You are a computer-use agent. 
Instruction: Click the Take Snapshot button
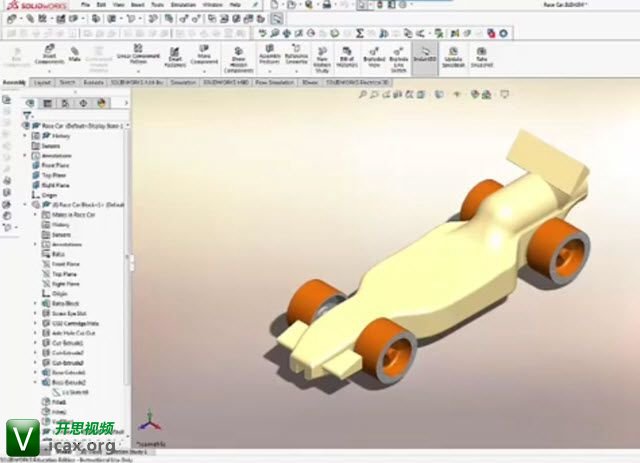point(482,57)
